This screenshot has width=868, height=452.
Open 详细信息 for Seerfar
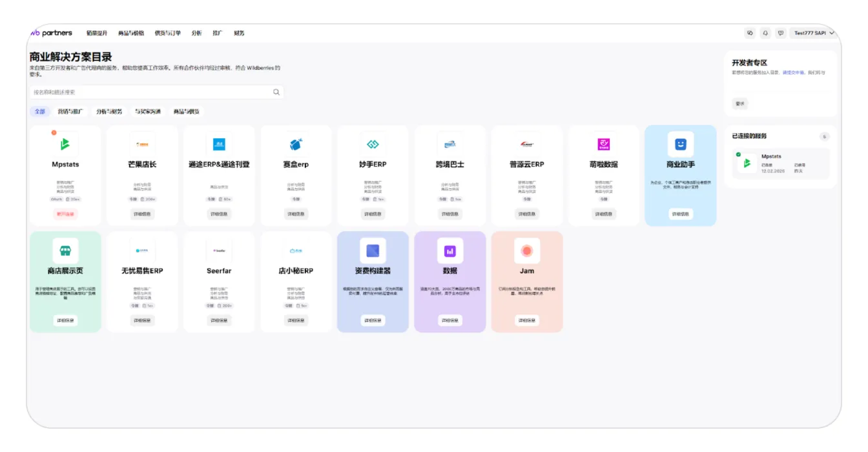tap(219, 320)
